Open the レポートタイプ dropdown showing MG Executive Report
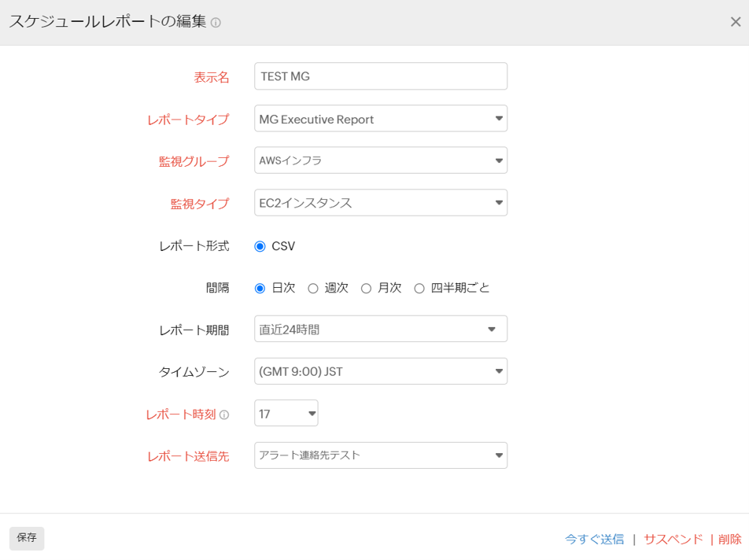The image size is (749, 560). (381, 119)
